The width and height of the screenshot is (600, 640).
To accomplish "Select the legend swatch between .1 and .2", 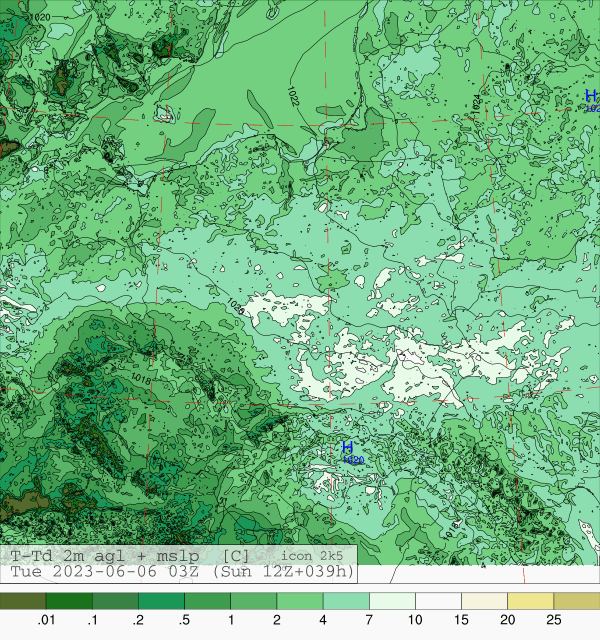I will coord(116,601).
